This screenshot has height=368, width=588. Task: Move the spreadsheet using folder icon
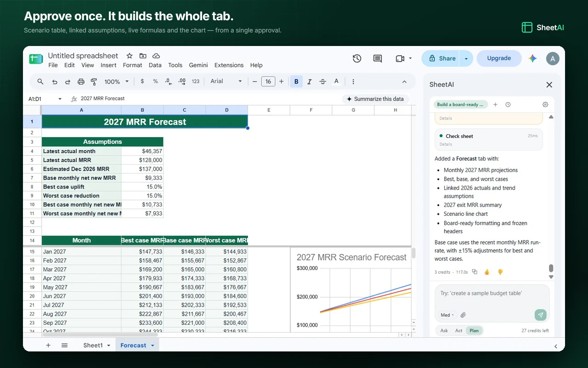143,56
